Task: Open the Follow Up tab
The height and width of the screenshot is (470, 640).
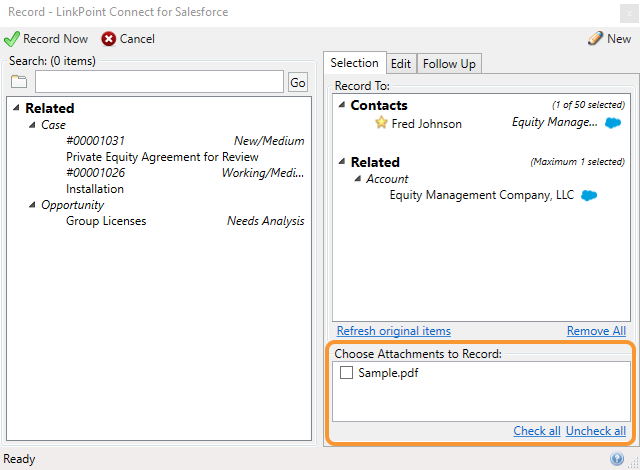Action: [449, 63]
